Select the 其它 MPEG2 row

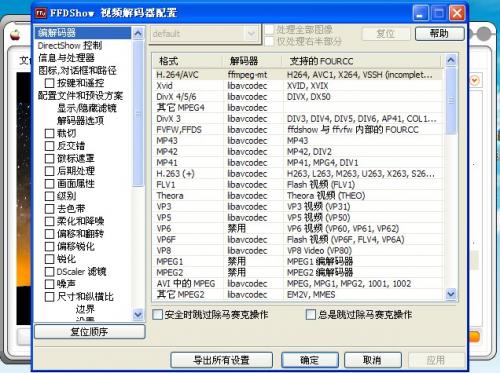(298, 295)
